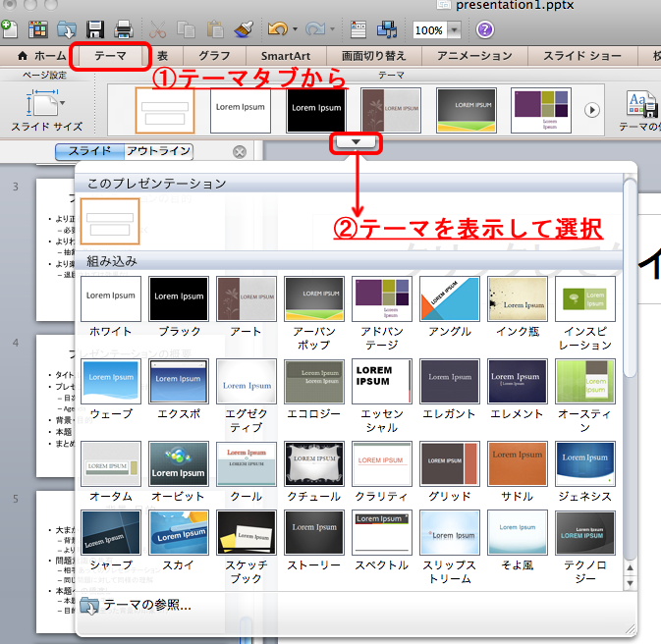Open the template gallery icon in toolbar
The width and height of the screenshot is (661, 644).
pos(38,29)
